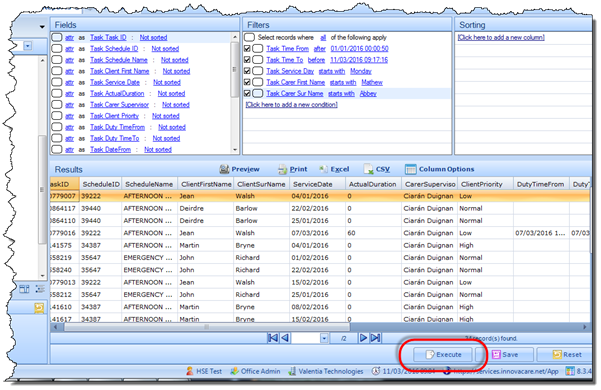Uncheck the Task Service Day filter enabled checkbox
Image resolution: width=601 pixels, height=390 pixels.
[247, 71]
